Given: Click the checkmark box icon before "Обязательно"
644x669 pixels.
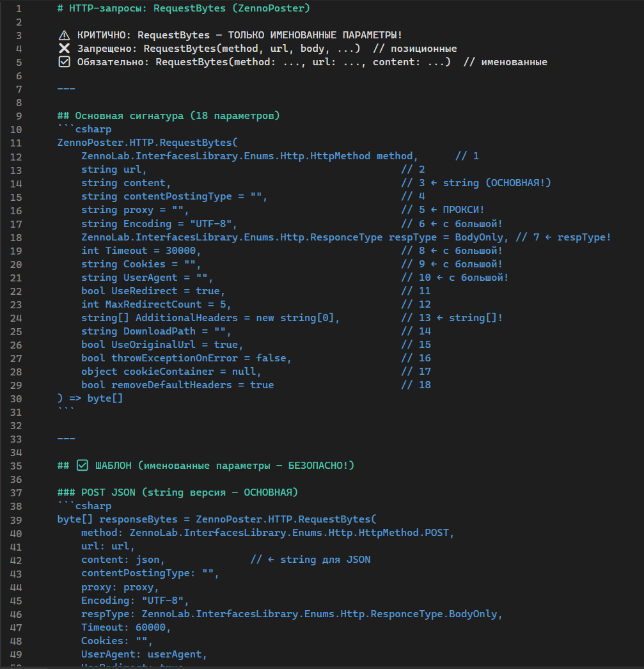Looking at the screenshot, I should pos(64,62).
